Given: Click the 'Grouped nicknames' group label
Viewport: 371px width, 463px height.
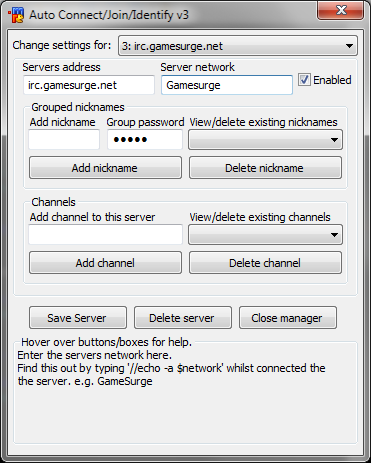Looking at the screenshot, I should pos(78,107).
